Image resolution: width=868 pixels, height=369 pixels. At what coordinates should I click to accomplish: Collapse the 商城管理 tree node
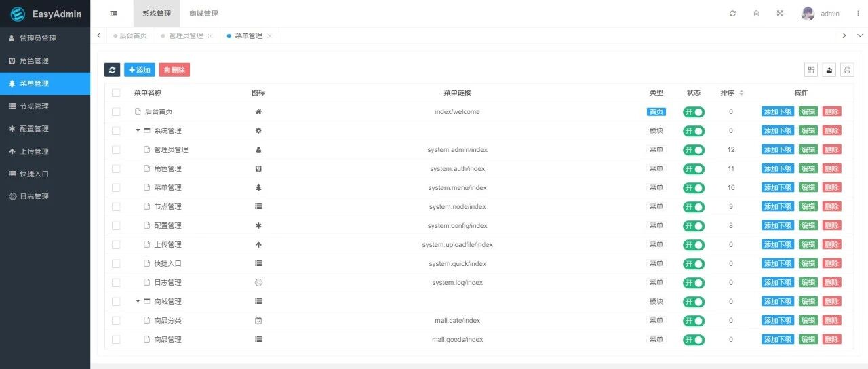(x=138, y=301)
